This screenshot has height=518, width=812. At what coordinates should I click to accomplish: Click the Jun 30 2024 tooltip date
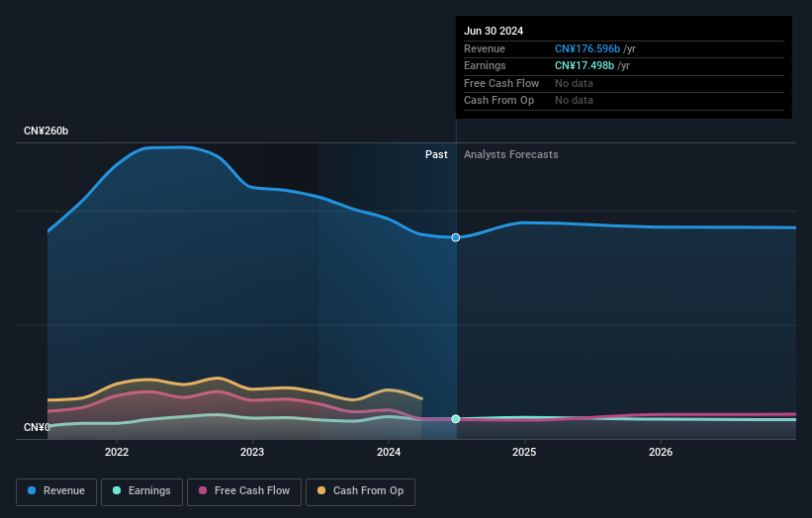494,31
